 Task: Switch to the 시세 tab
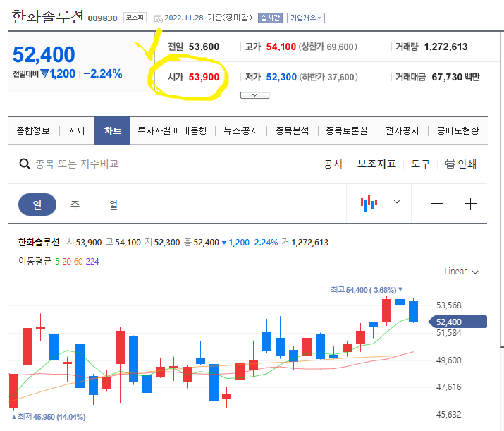tap(77, 131)
